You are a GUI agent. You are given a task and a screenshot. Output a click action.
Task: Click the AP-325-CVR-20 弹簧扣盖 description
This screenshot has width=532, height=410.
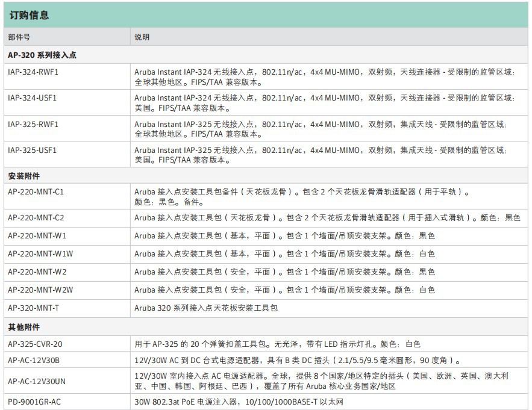coord(278,344)
